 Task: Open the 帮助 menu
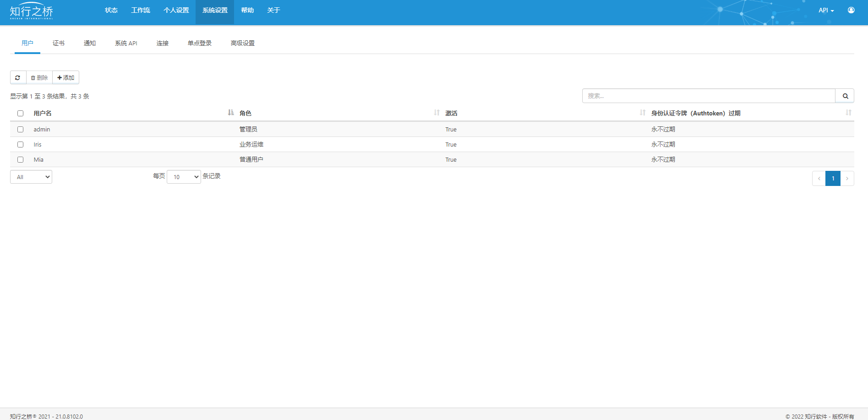tap(247, 10)
